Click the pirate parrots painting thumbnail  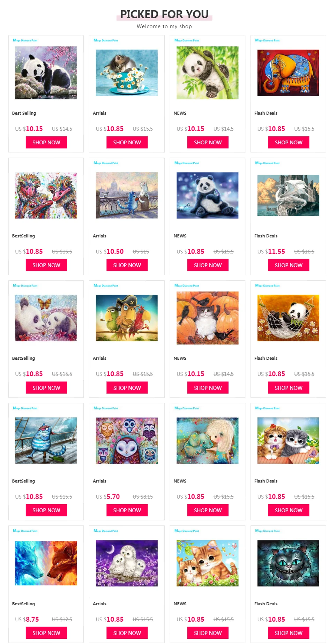(x=127, y=318)
